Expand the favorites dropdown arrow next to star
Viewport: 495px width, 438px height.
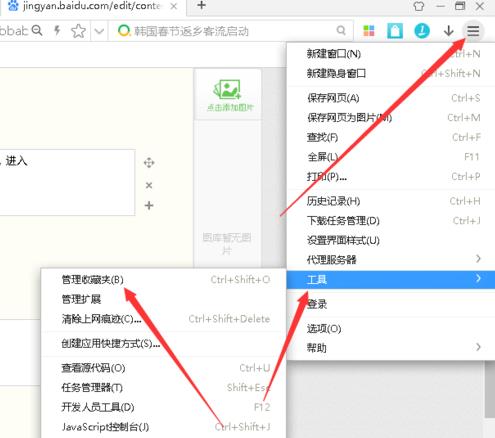click(99, 31)
